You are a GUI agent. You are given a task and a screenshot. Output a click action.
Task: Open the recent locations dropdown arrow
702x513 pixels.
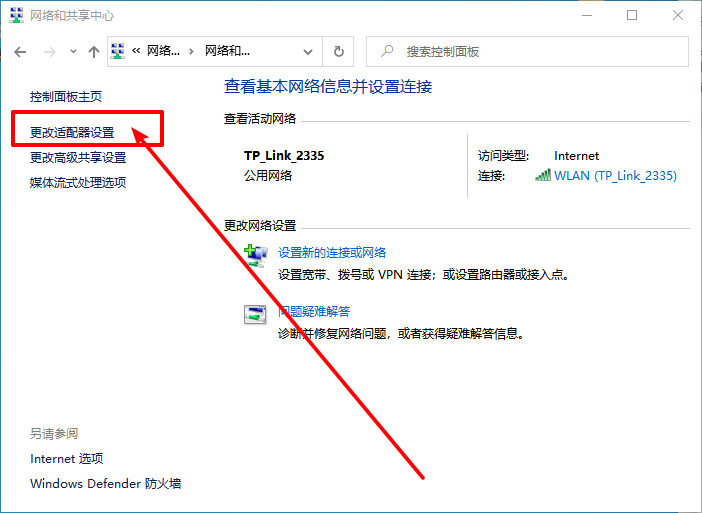pos(72,52)
